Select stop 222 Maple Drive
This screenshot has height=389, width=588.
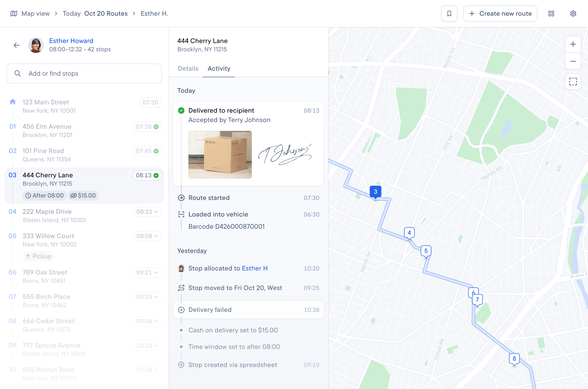(84, 215)
